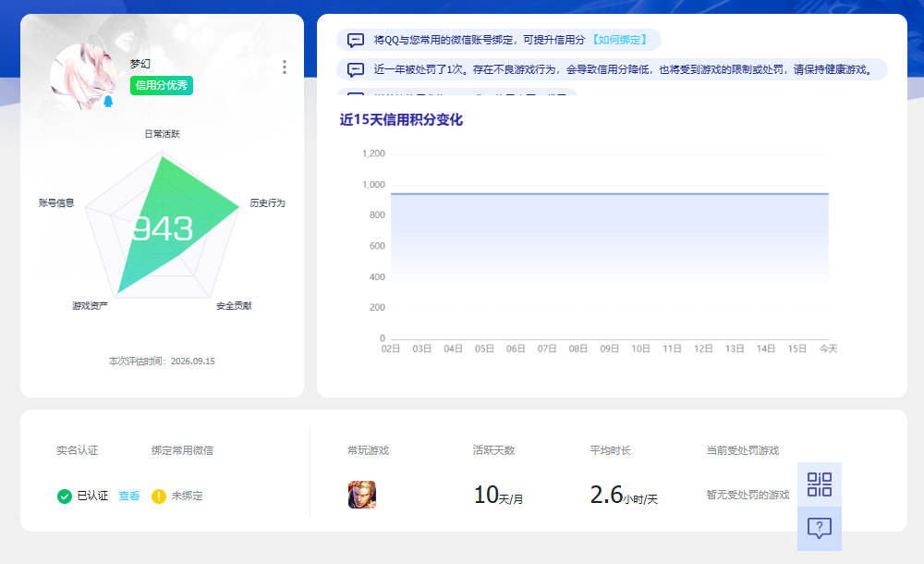Click the 信用分优秀 badge
This screenshot has width=924, height=564.
162,86
